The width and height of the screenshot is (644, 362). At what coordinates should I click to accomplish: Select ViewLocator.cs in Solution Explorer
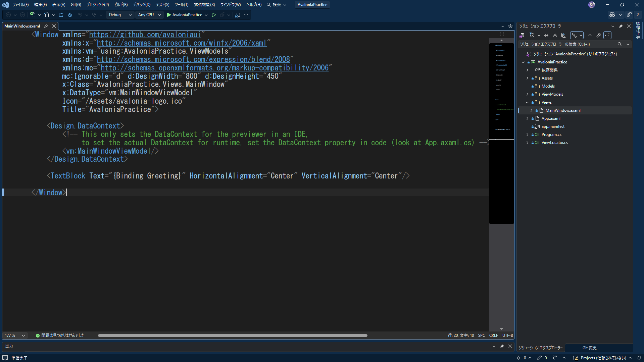click(554, 143)
